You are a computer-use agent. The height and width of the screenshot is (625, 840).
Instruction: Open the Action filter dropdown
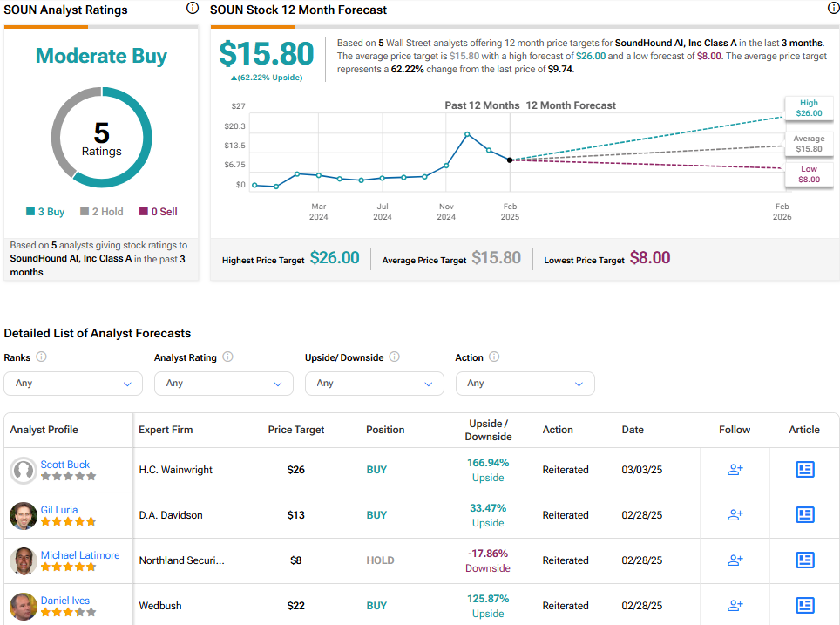(x=525, y=384)
